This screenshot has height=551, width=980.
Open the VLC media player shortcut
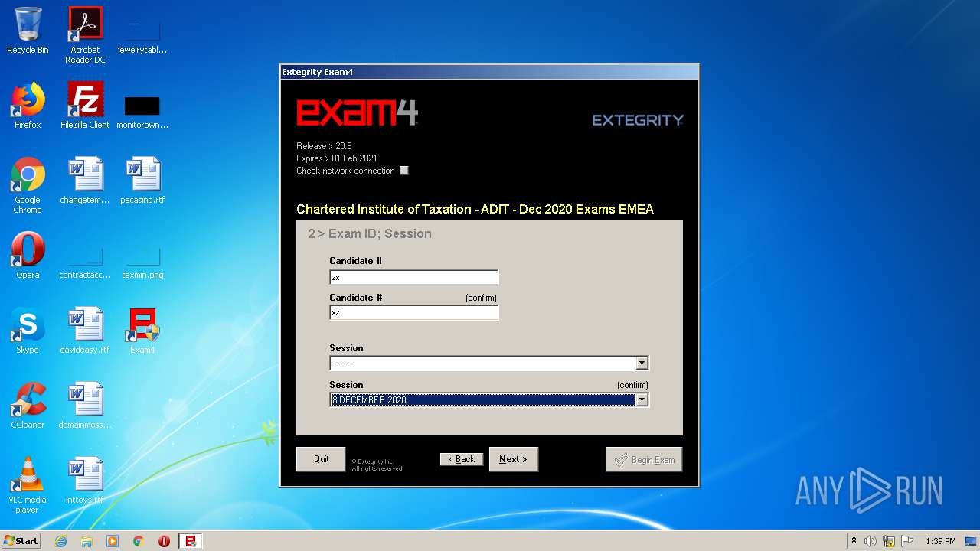click(x=28, y=485)
